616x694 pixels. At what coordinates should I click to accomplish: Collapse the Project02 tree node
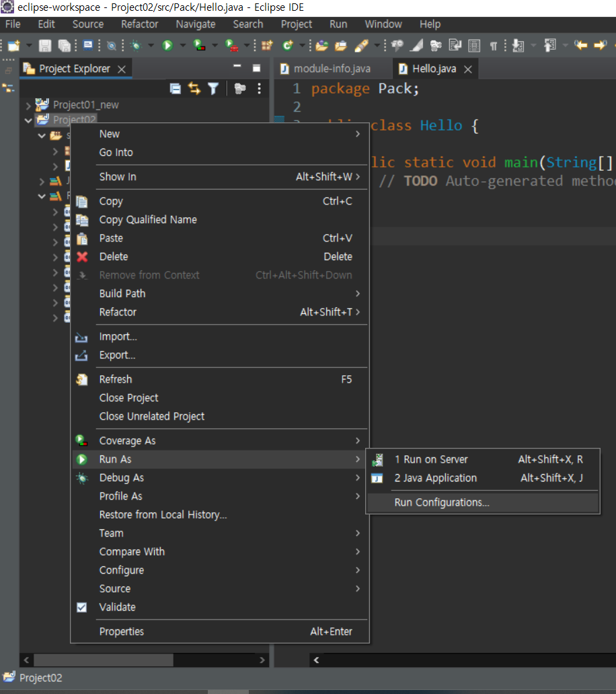click(28, 120)
